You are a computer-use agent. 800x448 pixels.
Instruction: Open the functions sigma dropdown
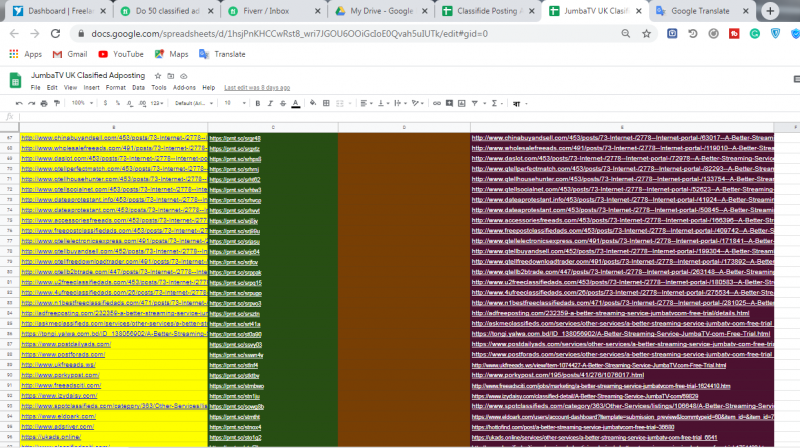click(497, 104)
